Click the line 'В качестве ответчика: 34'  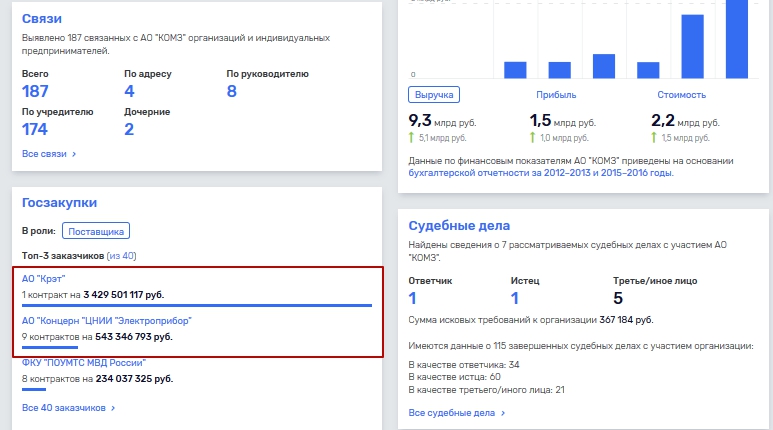pyautogui.click(x=464, y=365)
